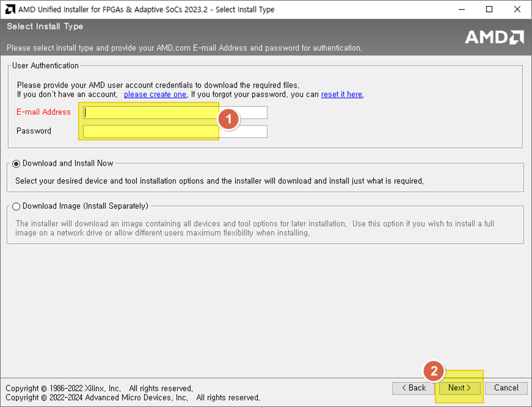Screen dimensions: 532x407
Task: Click the Advanced Micro Devices copyright line
Action: click(x=132, y=397)
